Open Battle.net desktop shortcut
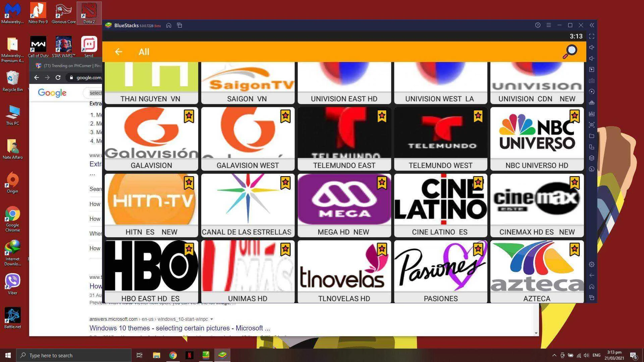This screenshot has height=362, width=644. [x=12, y=318]
